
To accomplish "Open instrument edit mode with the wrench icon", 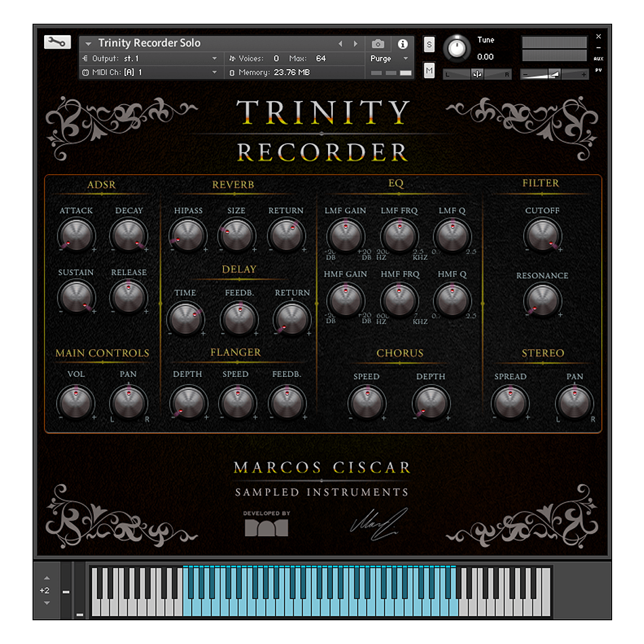I will click(57, 41).
